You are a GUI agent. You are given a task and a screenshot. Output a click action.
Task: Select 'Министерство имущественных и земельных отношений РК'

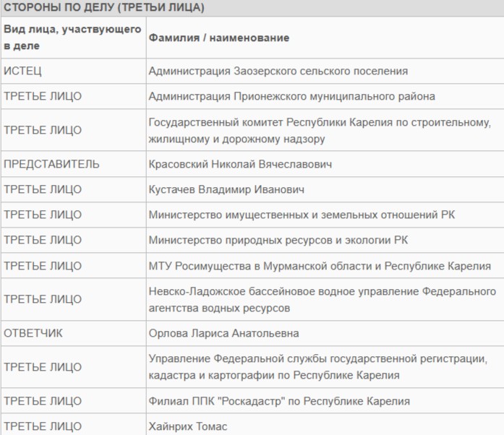tap(302, 215)
